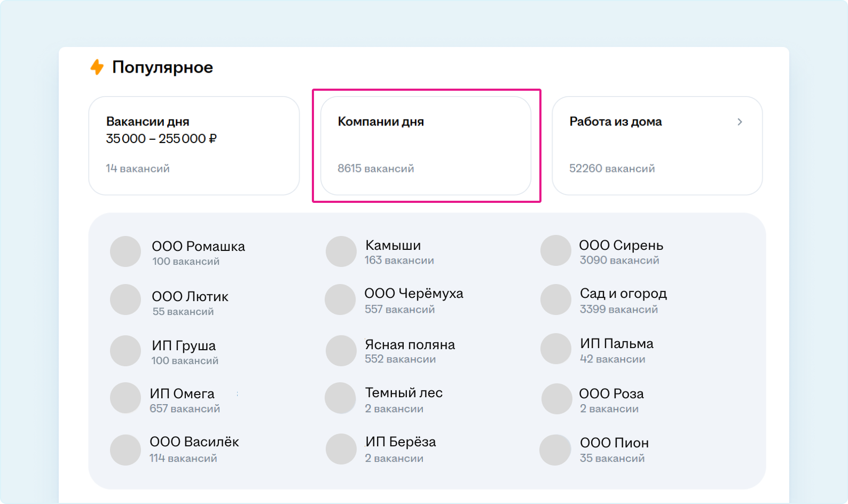Click the Темный лес company avatar

340,398
